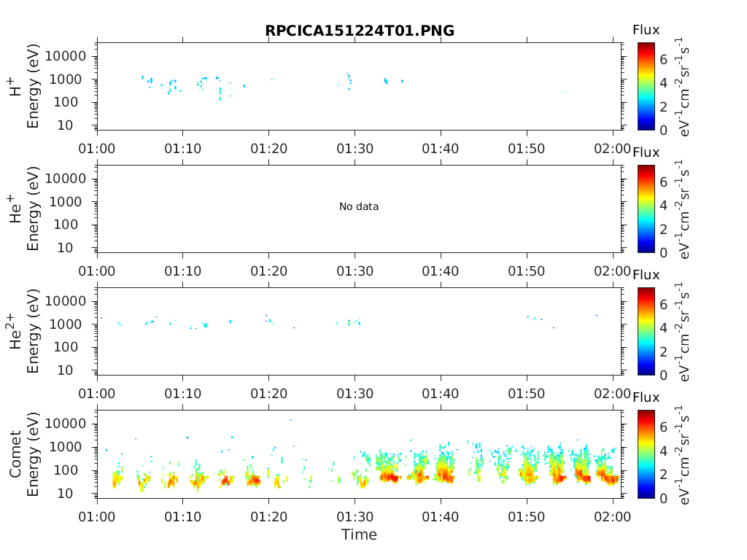Click the 'No data' text in He+ panel
The image size is (747, 560).
[359, 206]
